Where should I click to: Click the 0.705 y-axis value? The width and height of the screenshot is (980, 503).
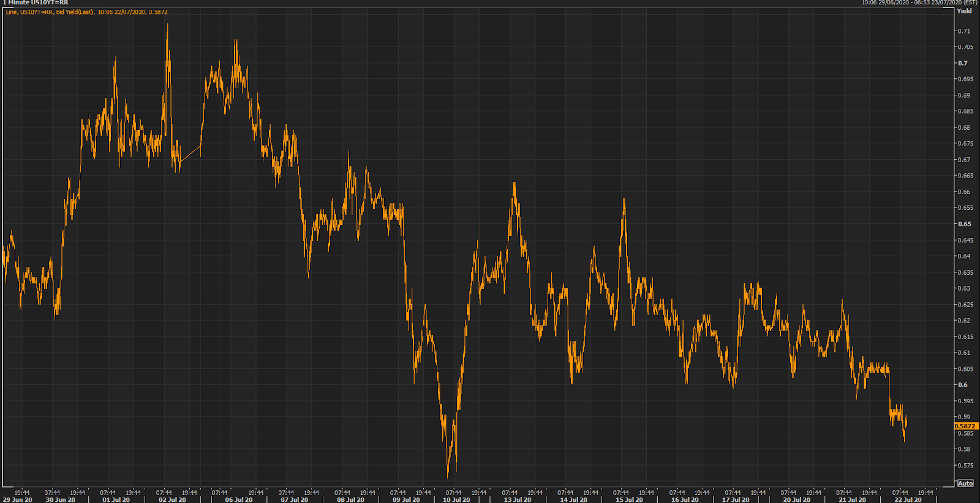[965, 47]
